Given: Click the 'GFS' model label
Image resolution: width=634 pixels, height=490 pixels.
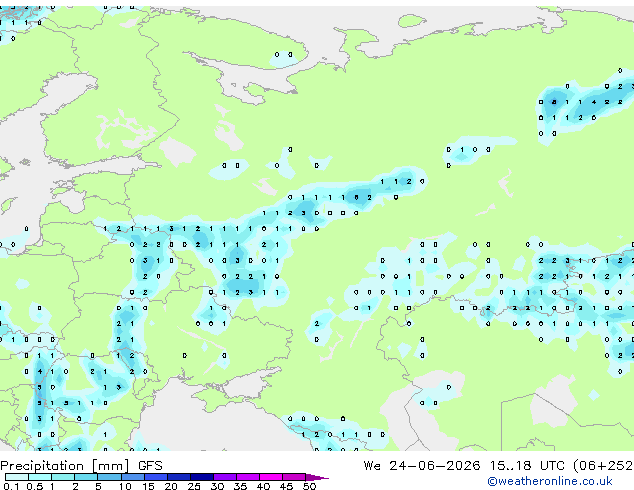Looking at the screenshot, I should [x=150, y=466].
